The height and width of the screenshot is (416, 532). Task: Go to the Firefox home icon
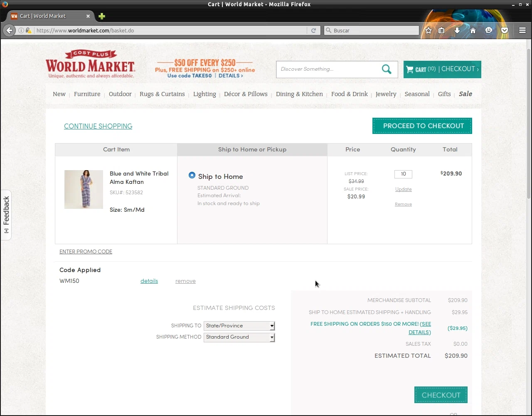473,30
